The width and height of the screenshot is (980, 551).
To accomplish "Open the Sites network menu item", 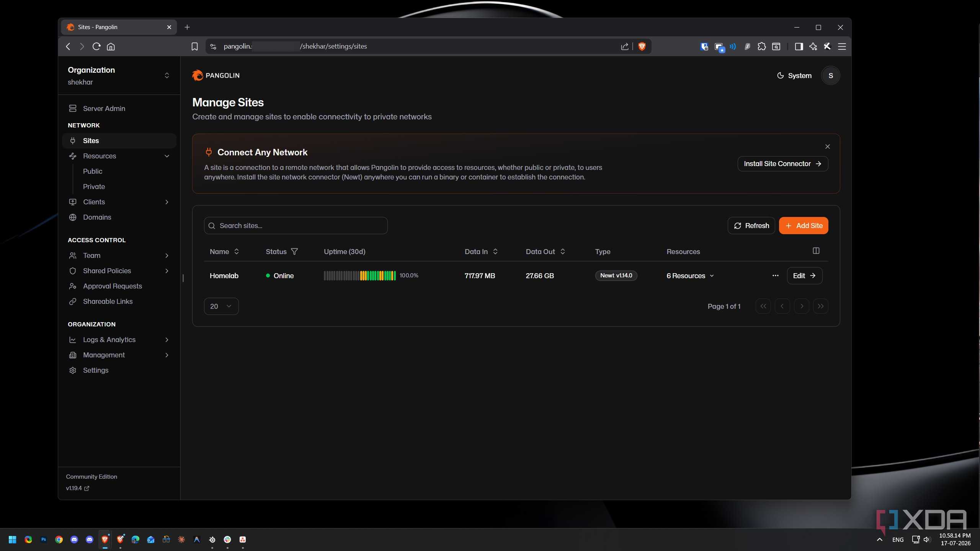I will click(x=119, y=140).
